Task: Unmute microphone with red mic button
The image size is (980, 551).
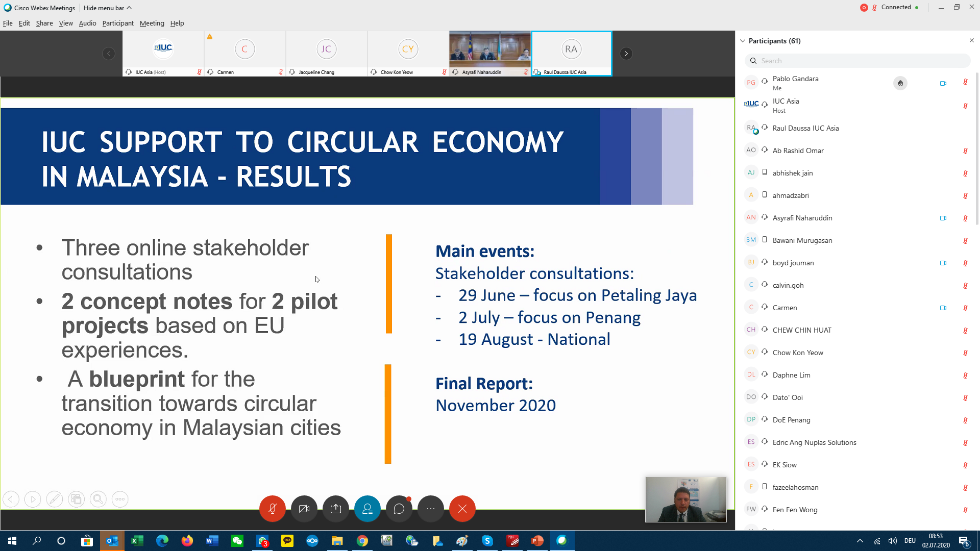Action: (272, 509)
